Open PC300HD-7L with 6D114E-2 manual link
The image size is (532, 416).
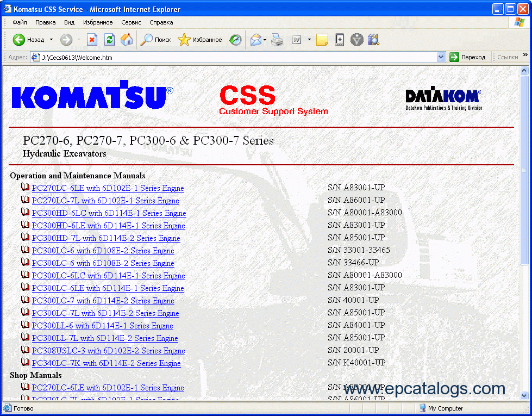click(x=106, y=238)
